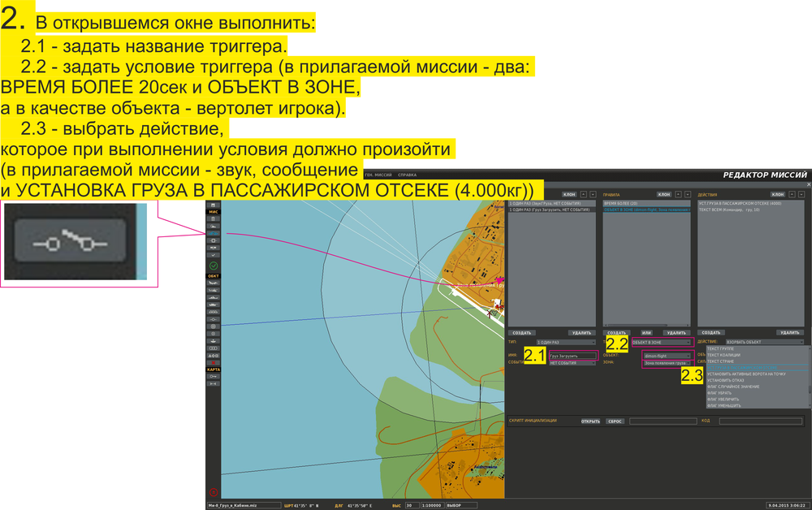This screenshot has width=812, height=510.
Task: Select the initial point line-circle icon
Action: click(x=213, y=319)
